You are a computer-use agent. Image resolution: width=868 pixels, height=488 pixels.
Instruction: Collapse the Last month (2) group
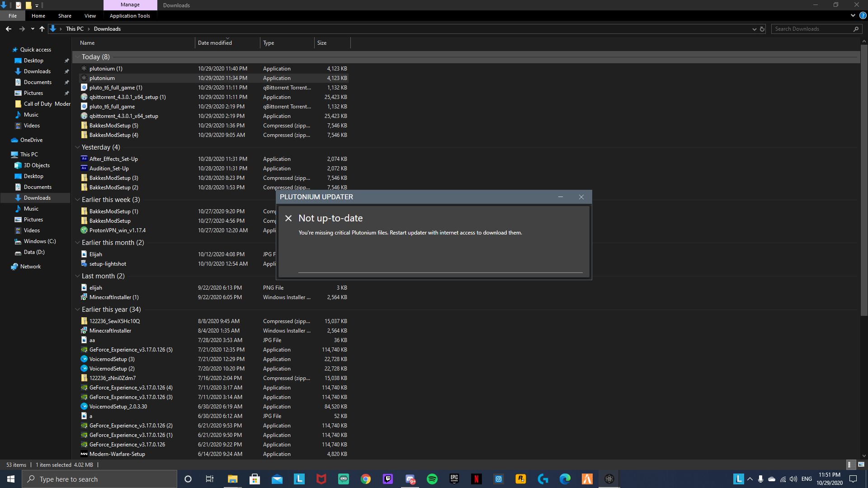click(x=78, y=276)
